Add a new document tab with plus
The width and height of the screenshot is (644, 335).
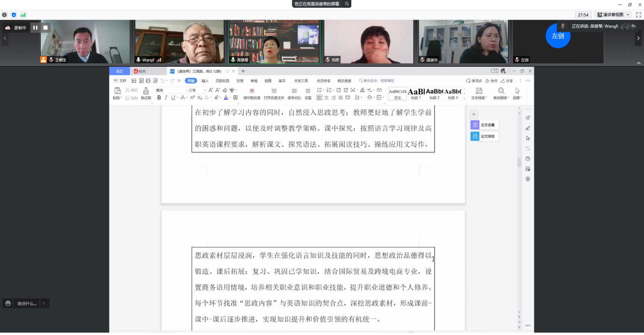pyautogui.click(x=243, y=71)
